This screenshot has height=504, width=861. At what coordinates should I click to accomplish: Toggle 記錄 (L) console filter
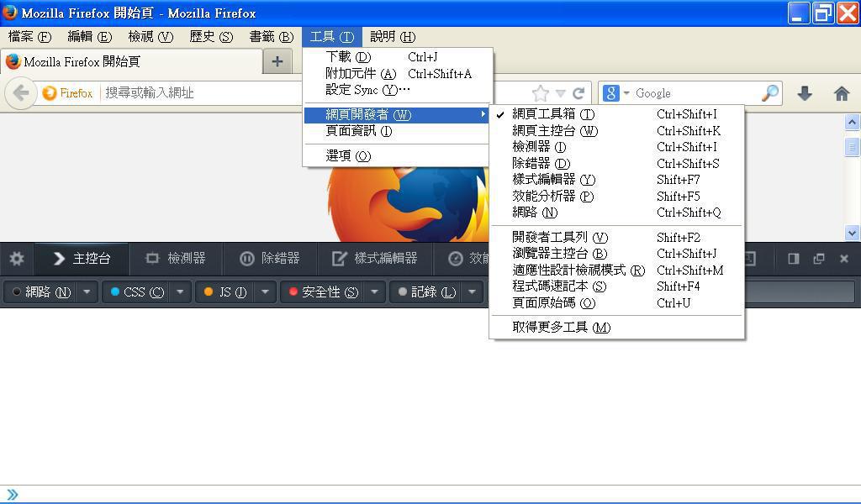point(426,292)
